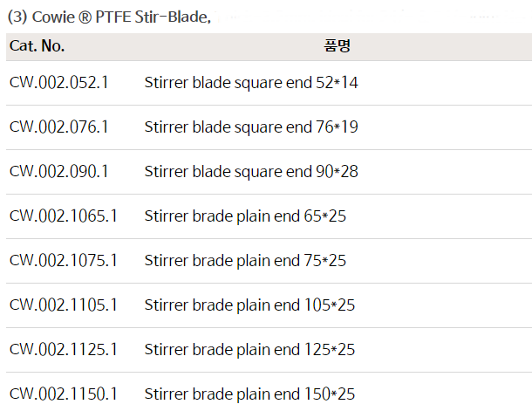Click catalog number CW.002.052.1
Image resolution: width=532 pixels, height=411 pixels.
click(58, 83)
